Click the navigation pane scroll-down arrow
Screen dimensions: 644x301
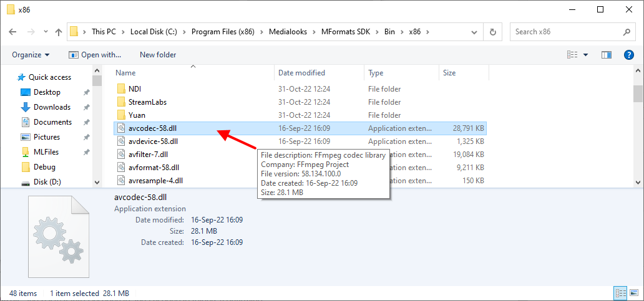pyautogui.click(x=97, y=183)
